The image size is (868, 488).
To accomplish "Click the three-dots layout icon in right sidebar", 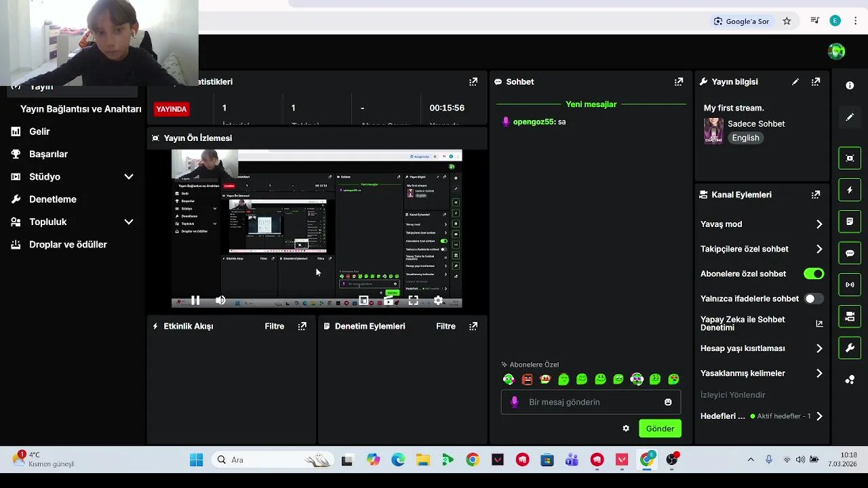I will point(850,380).
